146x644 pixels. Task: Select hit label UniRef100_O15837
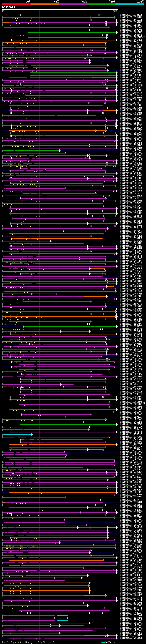(131, 168)
